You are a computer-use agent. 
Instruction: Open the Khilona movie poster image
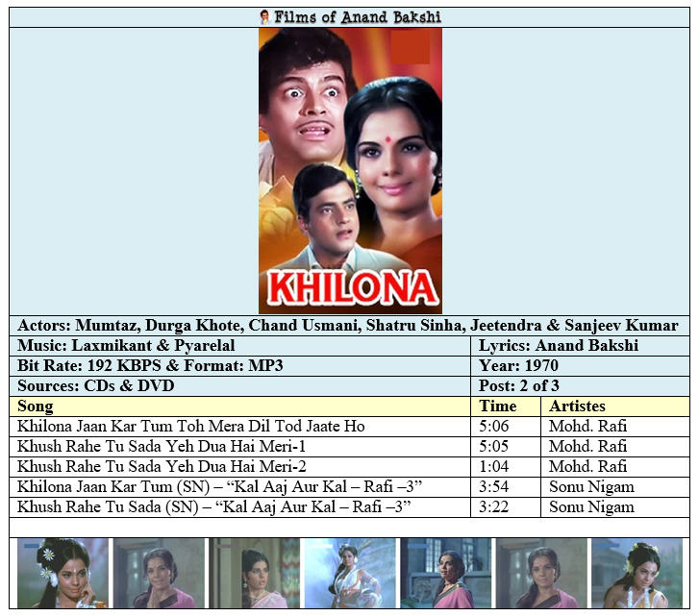[x=350, y=171]
